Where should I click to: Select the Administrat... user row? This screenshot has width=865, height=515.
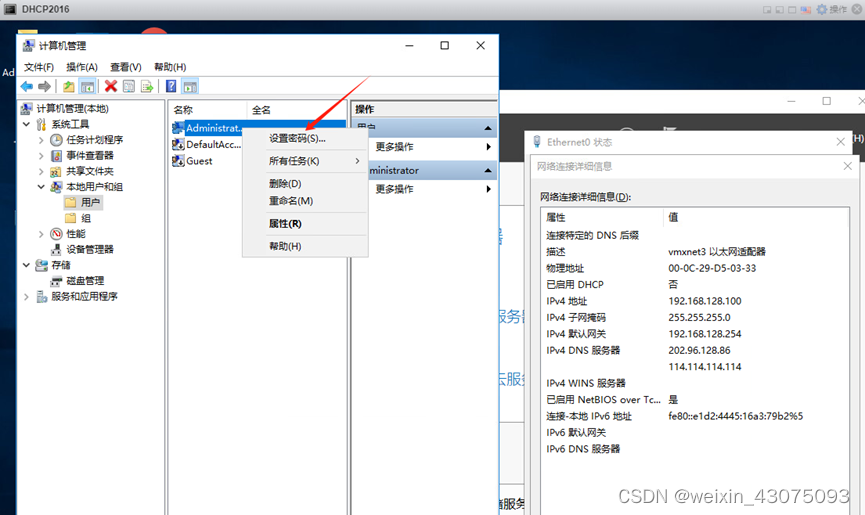(259, 128)
